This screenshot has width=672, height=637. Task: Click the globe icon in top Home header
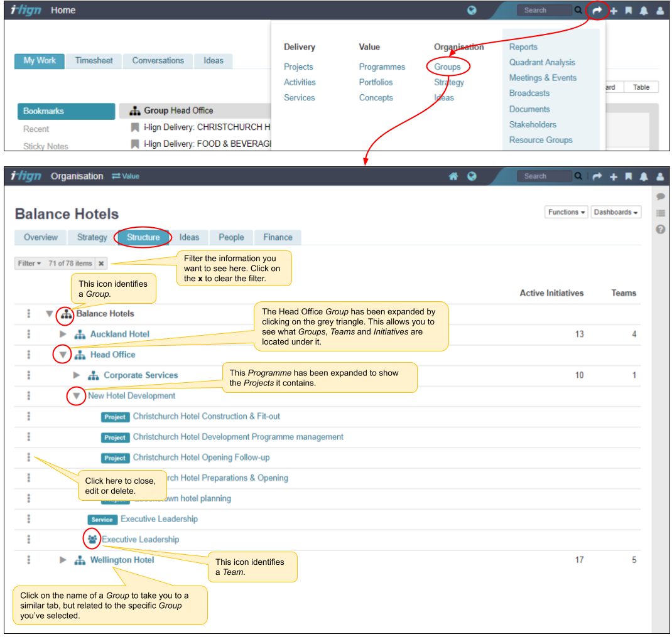pyautogui.click(x=472, y=10)
